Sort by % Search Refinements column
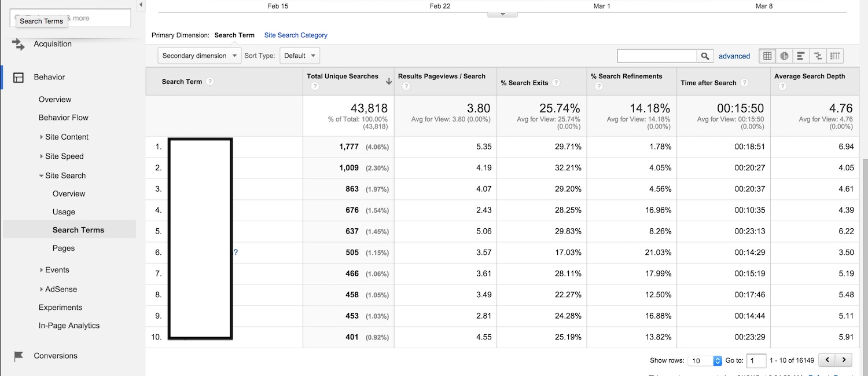 pos(626,76)
